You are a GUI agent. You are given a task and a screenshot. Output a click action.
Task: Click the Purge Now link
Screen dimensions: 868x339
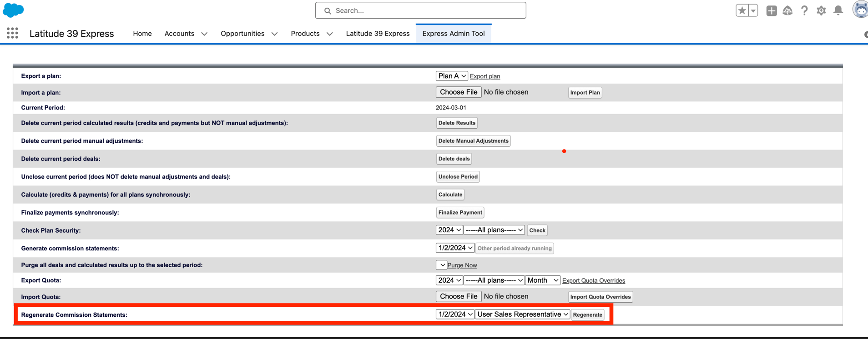[x=462, y=265]
